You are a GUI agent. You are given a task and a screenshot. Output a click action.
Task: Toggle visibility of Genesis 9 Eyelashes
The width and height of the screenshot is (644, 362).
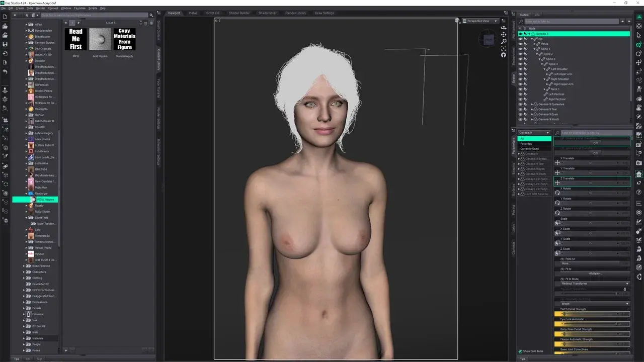pos(520,104)
